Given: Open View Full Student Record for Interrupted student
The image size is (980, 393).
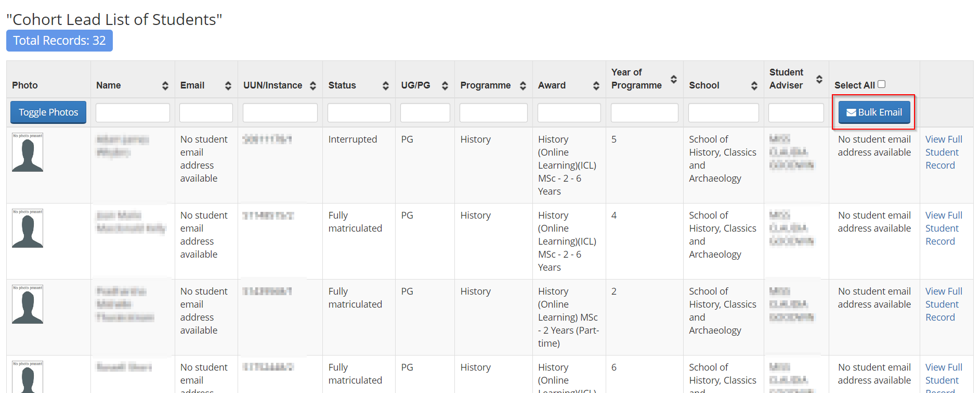Looking at the screenshot, I should point(944,153).
